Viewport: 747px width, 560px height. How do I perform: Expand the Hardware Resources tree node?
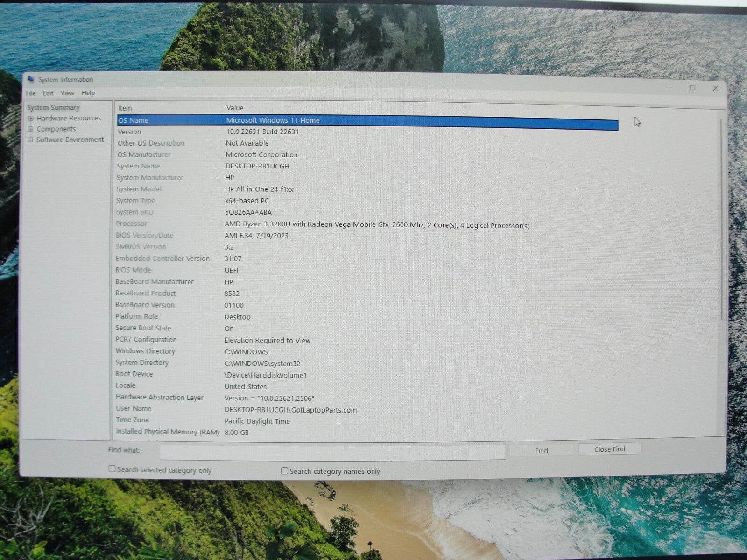(x=32, y=118)
